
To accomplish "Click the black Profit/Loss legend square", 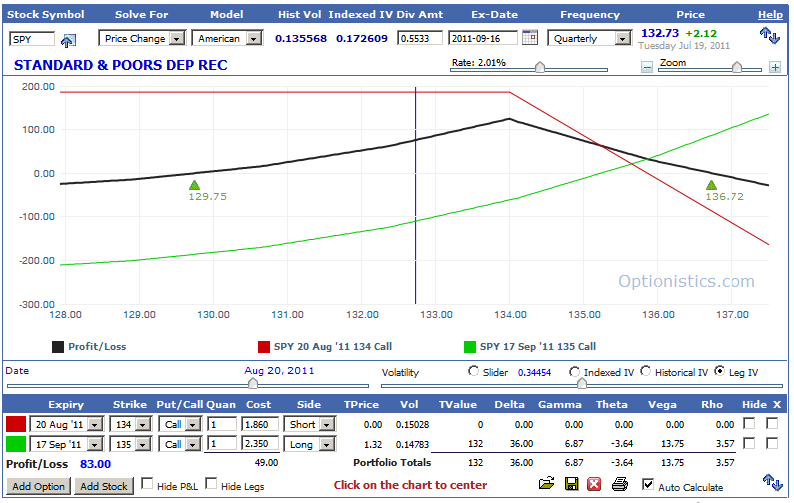I will (58, 347).
